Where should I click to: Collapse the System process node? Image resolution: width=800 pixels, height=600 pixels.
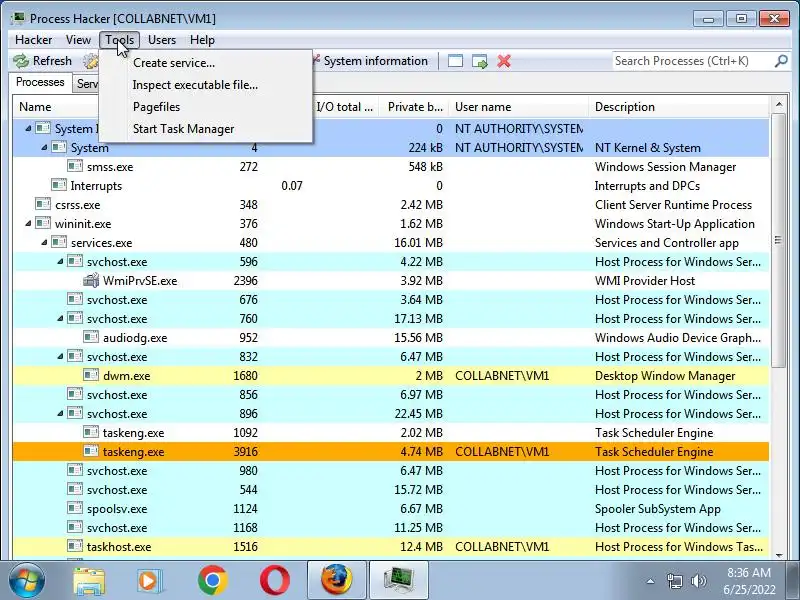pos(44,147)
